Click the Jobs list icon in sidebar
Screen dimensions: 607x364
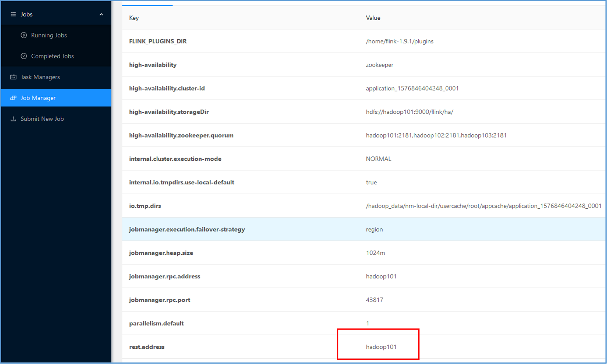tap(13, 14)
